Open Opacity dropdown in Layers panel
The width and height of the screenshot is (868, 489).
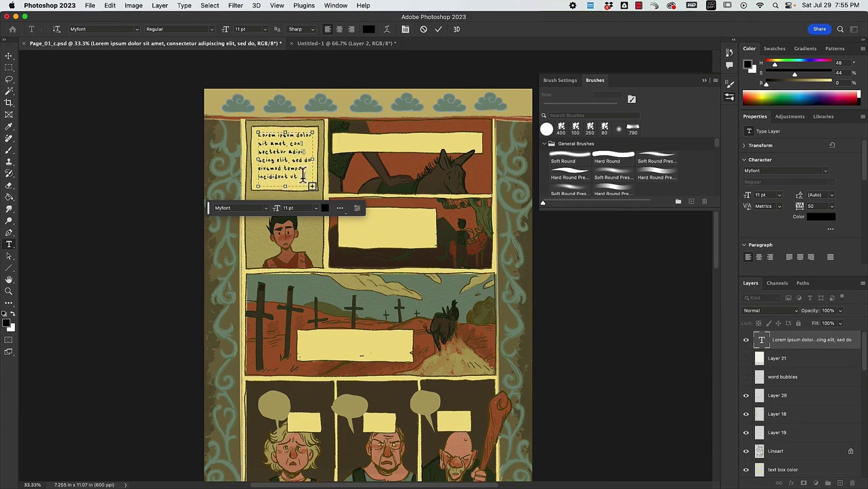tap(840, 311)
